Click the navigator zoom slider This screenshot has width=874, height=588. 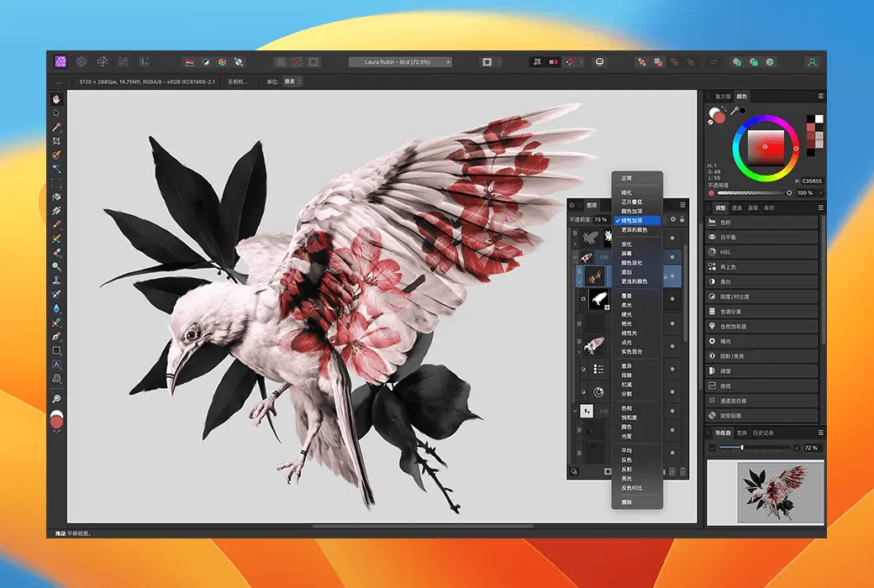click(x=755, y=448)
